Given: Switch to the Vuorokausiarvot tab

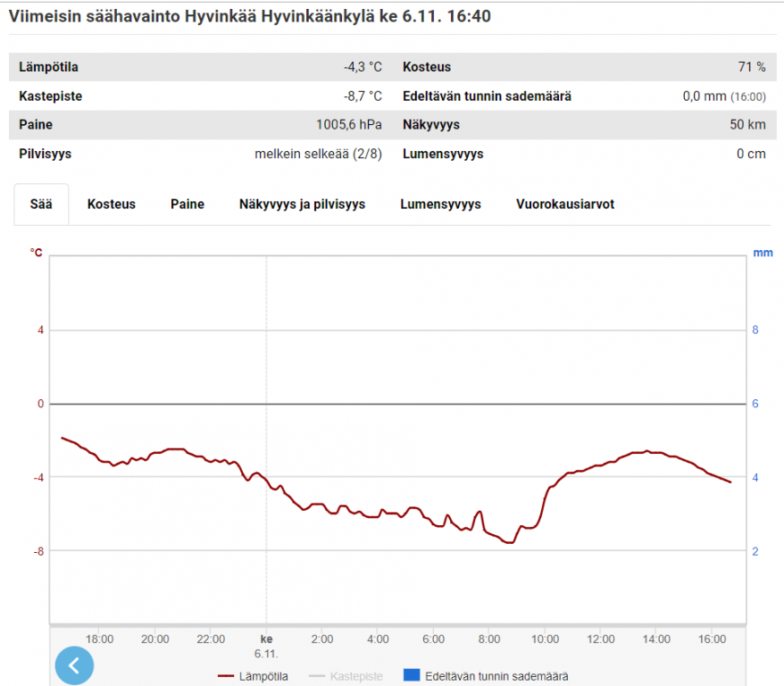Looking at the screenshot, I should (565, 204).
